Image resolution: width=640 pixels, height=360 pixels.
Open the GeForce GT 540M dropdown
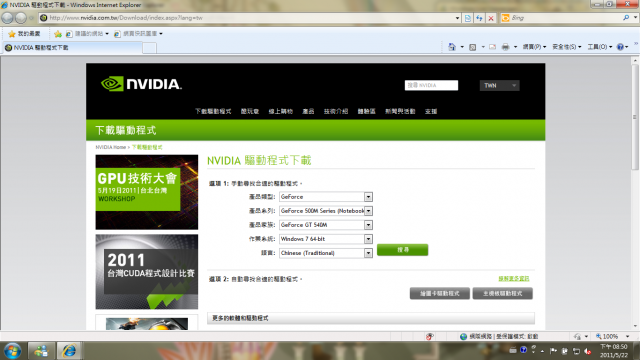pos(325,225)
